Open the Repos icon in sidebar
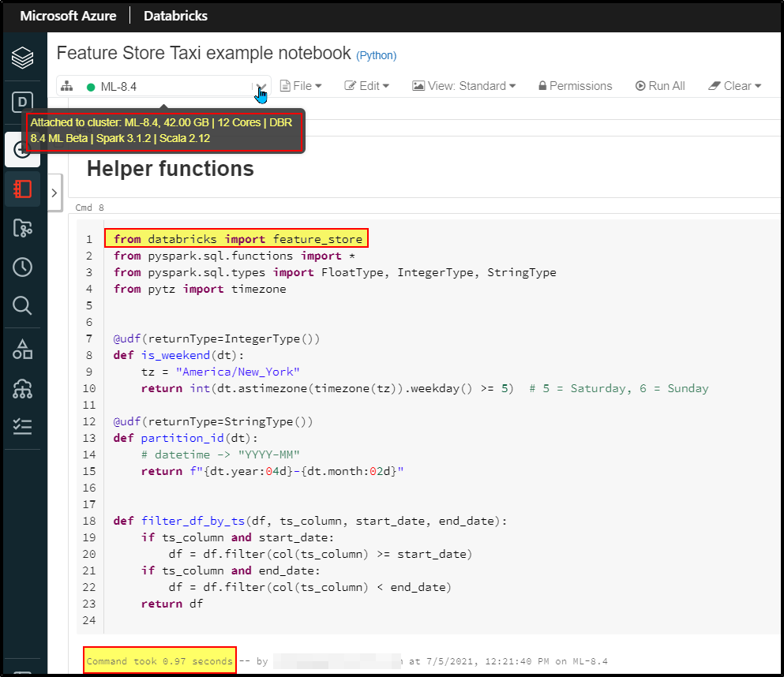The image size is (784, 677). click(22, 228)
